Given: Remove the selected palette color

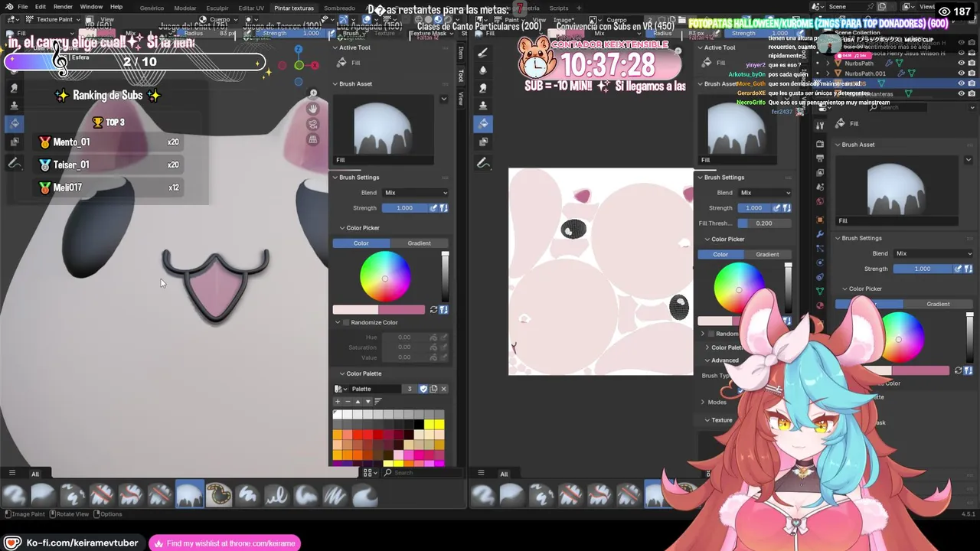Looking at the screenshot, I should click(x=348, y=401).
